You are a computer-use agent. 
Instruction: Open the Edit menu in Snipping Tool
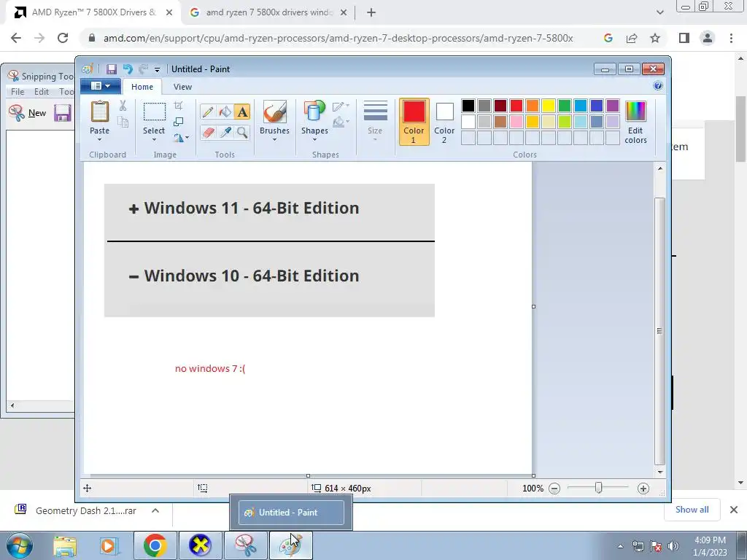pos(42,91)
